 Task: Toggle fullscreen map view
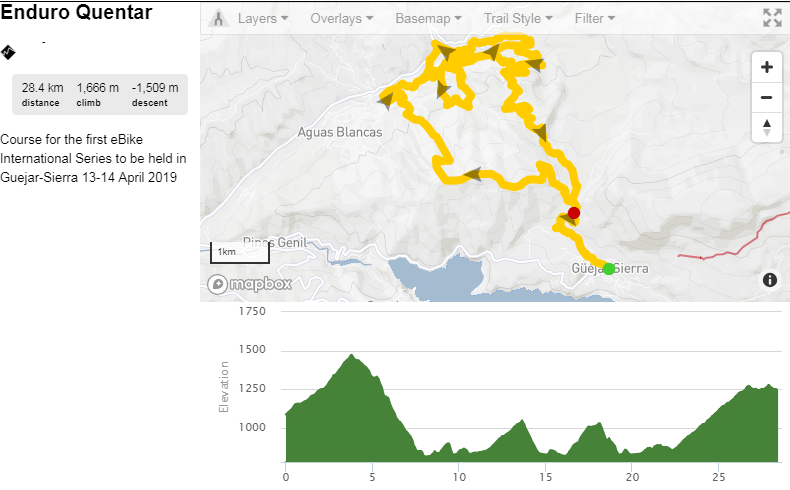click(771, 18)
